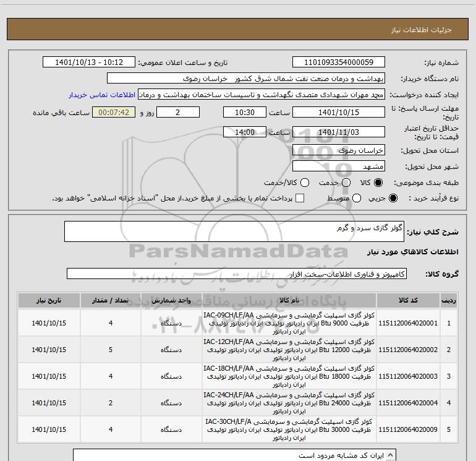Click product code 1151120064020003

[x=408, y=376]
